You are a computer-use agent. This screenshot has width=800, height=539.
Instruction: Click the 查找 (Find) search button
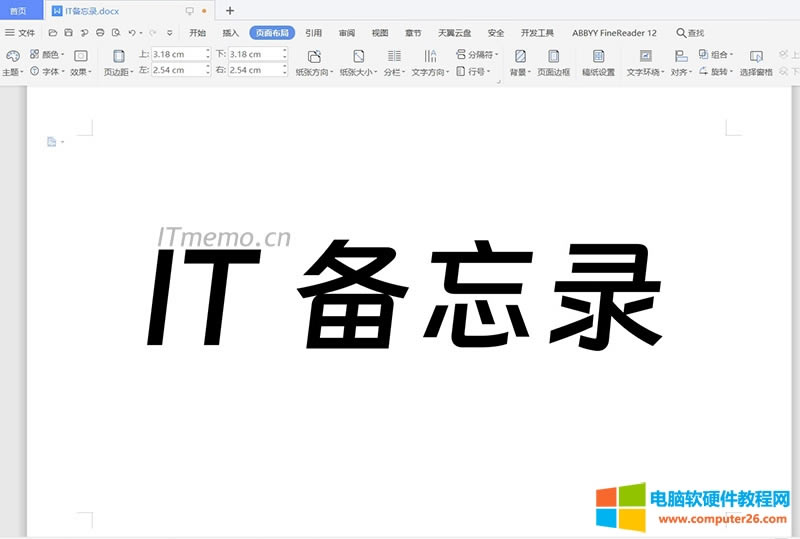(690, 33)
